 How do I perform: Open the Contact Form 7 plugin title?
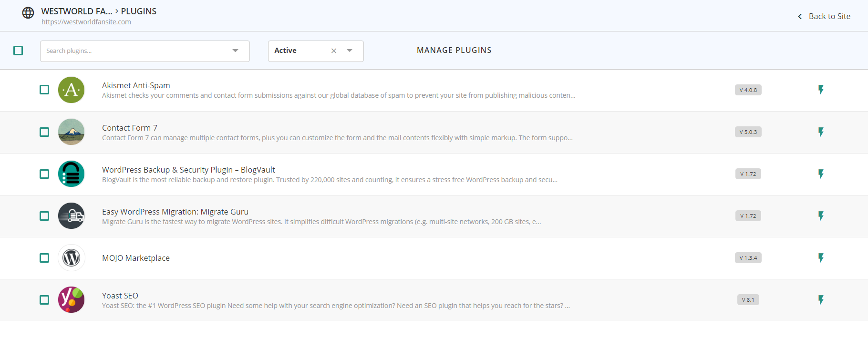(x=130, y=128)
